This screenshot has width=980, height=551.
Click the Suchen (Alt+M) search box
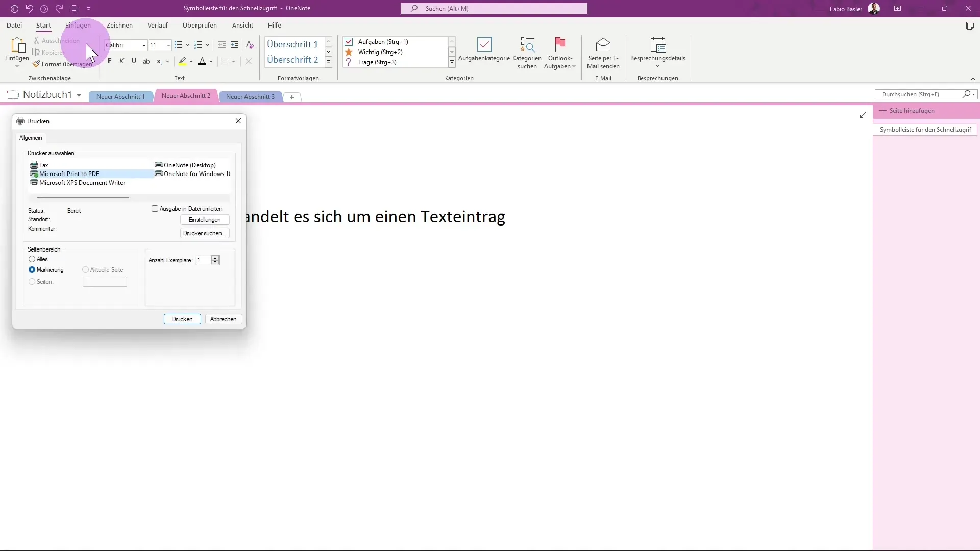coord(494,9)
